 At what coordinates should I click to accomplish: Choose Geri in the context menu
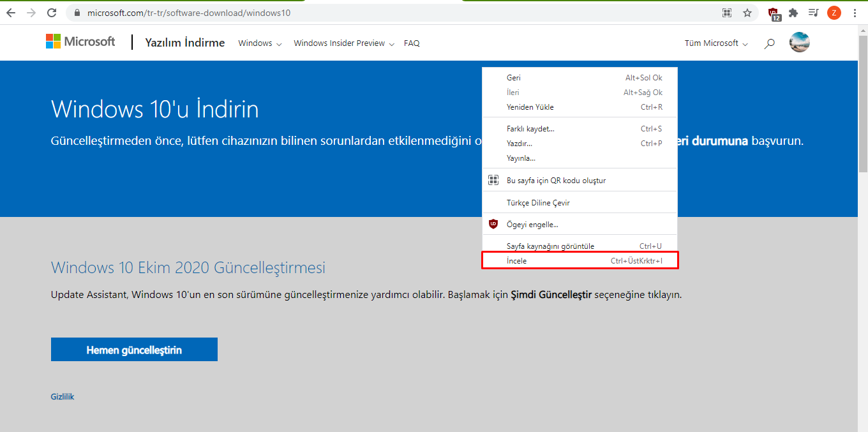point(580,78)
